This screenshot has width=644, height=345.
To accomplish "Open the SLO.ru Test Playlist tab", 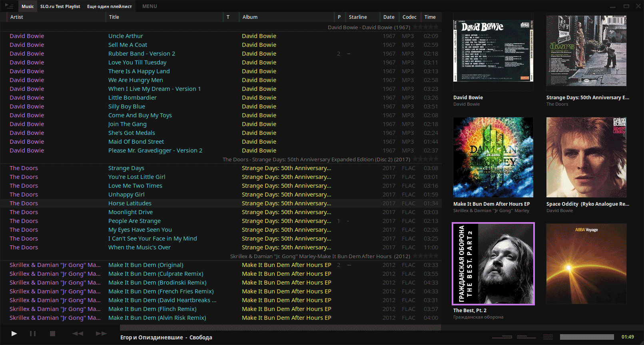I will (x=60, y=6).
